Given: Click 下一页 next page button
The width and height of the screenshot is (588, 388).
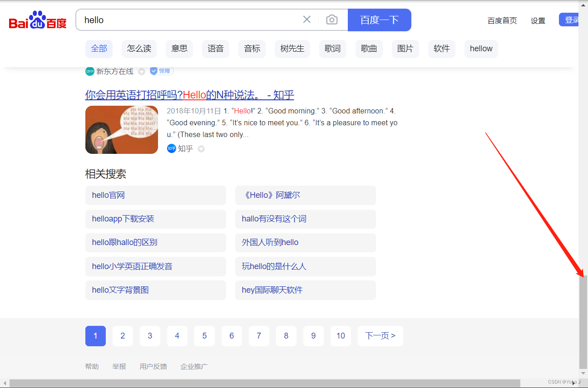Looking at the screenshot, I should [380, 336].
